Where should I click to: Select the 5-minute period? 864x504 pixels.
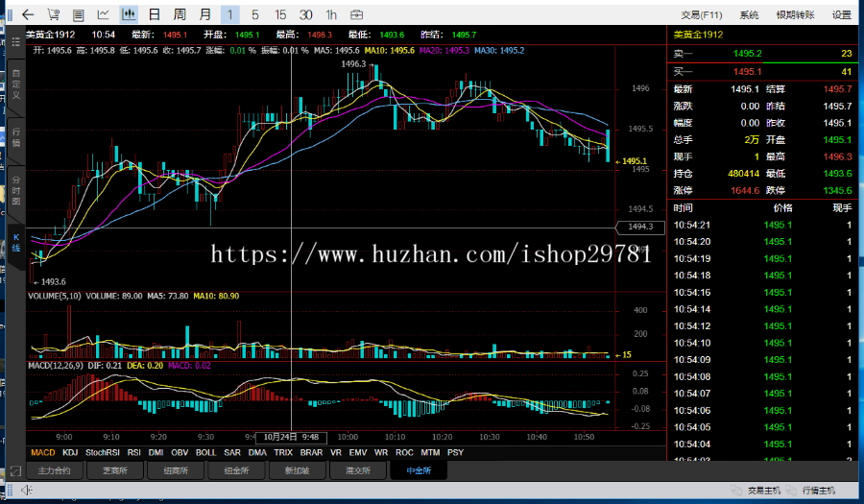pos(254,14)
